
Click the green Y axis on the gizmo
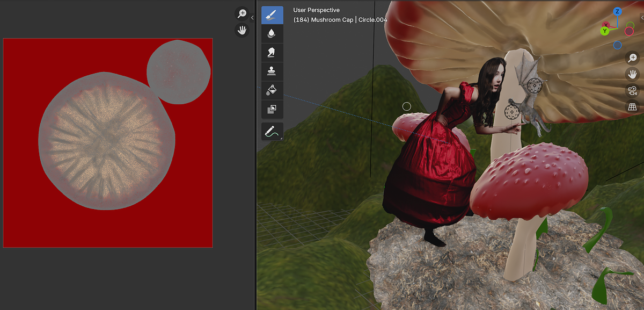(x=604, y=31)
